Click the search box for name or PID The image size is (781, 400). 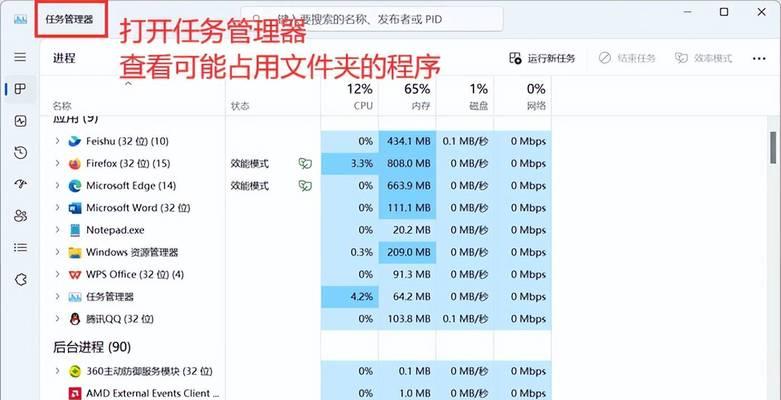pos(372,19)
